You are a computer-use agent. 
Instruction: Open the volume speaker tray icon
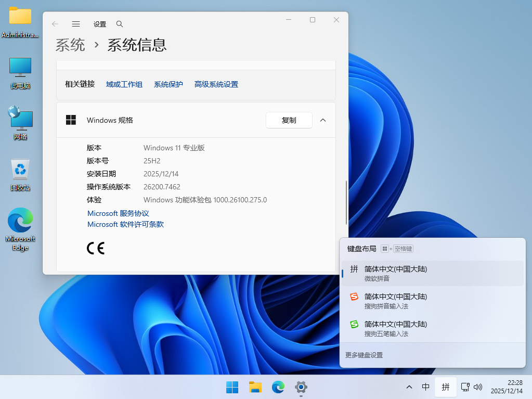point(478,387)
